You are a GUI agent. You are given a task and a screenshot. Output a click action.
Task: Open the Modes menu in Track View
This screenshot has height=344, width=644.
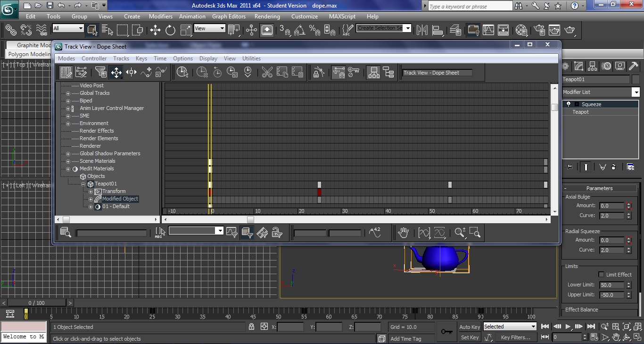click(66, 59)
